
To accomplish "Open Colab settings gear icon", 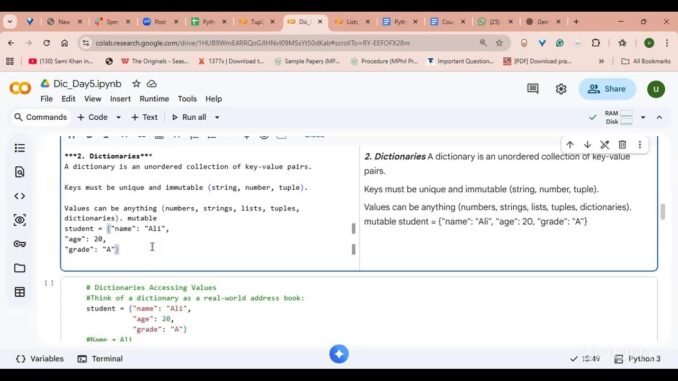I will [561, 89].
